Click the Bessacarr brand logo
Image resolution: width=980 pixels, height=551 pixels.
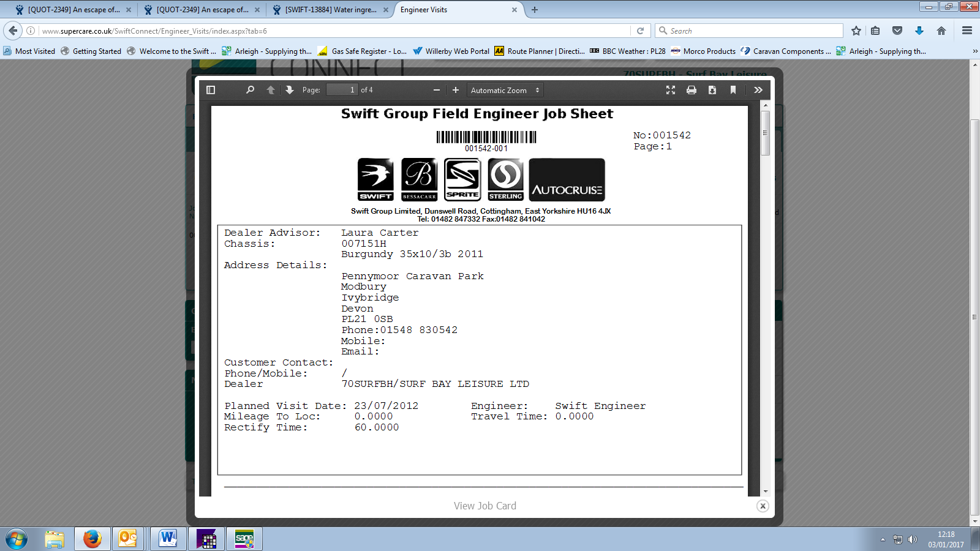420,179
